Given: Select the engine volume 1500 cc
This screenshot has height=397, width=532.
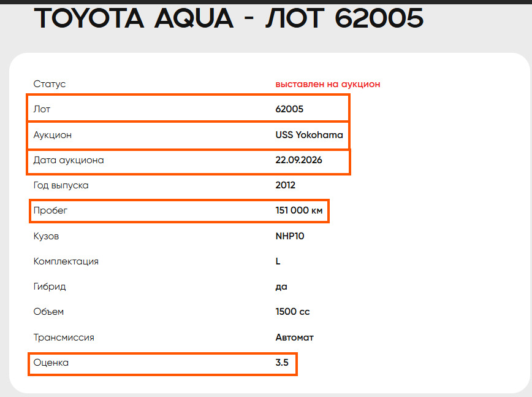Looking at the screenshot, I should pyautogui.click(x=292, y=312).
